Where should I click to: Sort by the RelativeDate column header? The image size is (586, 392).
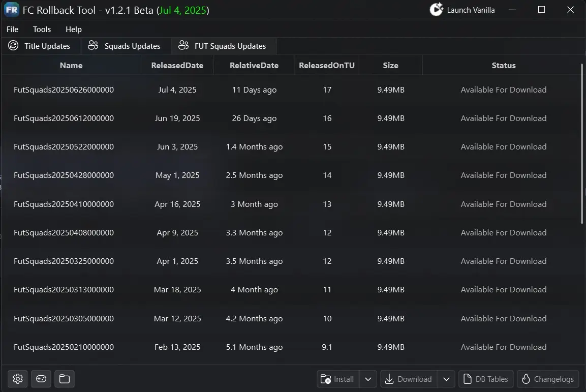click(x=254, y=66)
